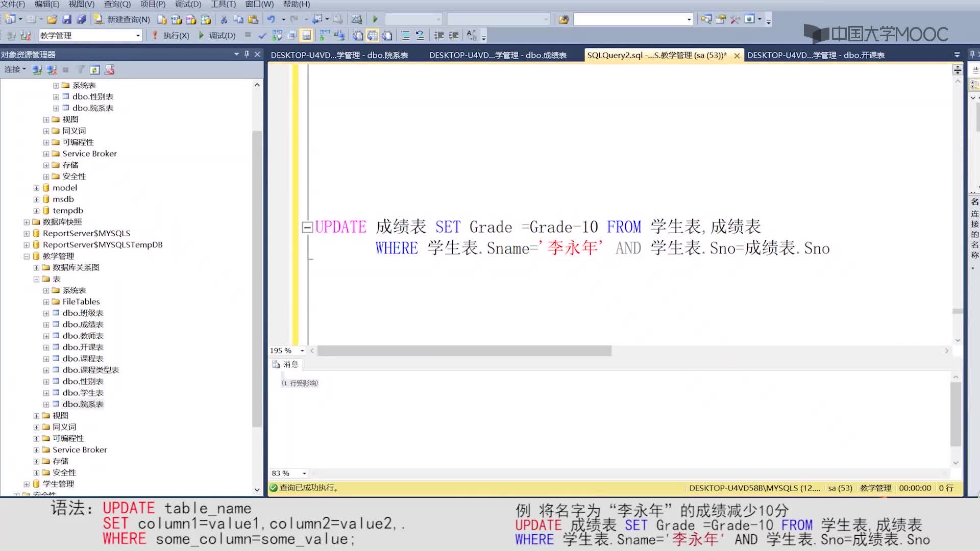This screenshot has height=551, width=980.
Task: Click the Open File folder icon
Action: pos(52,19)
